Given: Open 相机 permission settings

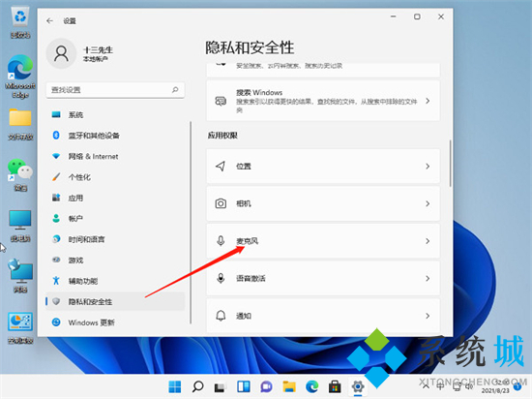Looking at the screenshot, I should [323, 203].
